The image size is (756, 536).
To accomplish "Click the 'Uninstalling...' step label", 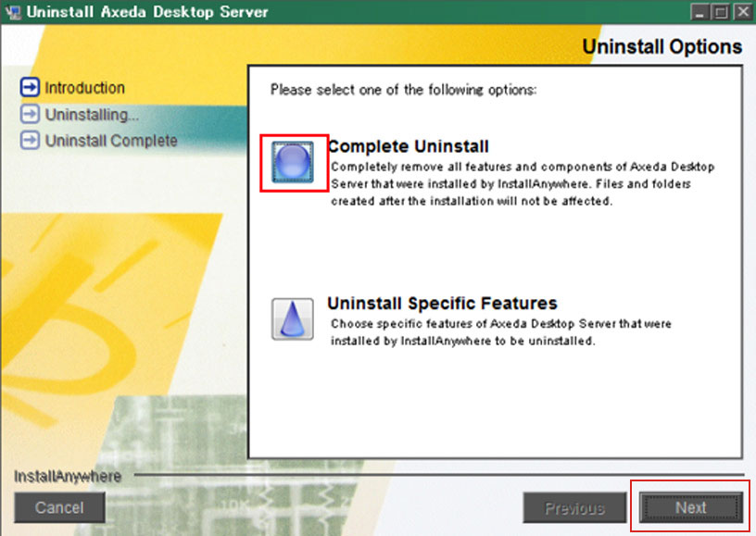I will tap(92, 115).
